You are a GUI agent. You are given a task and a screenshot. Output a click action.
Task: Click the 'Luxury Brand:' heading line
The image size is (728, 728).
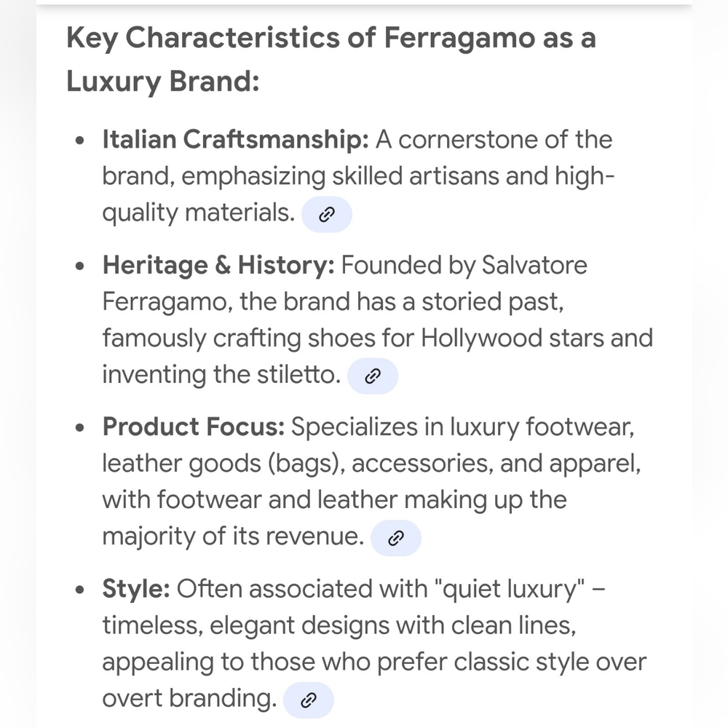(x=162, y=82)
